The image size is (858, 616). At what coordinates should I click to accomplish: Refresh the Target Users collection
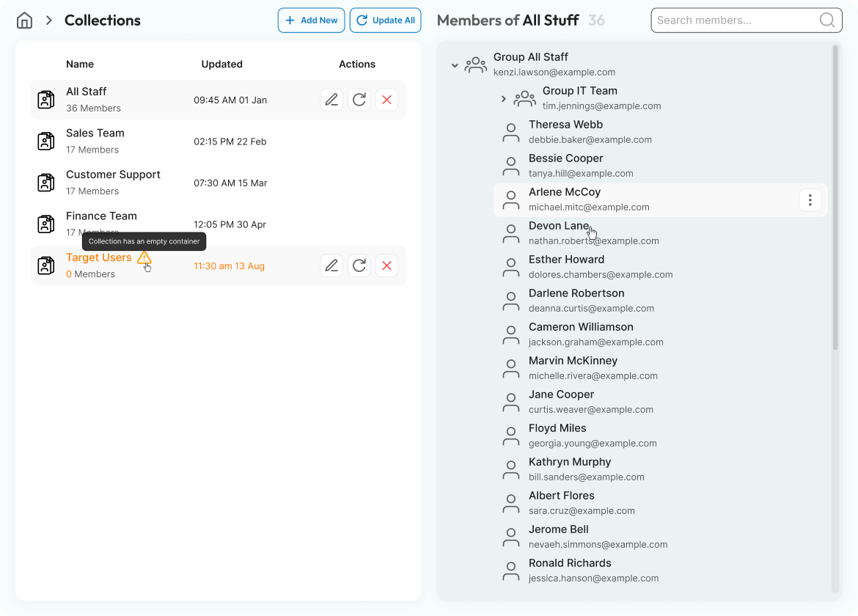(359, 265)
